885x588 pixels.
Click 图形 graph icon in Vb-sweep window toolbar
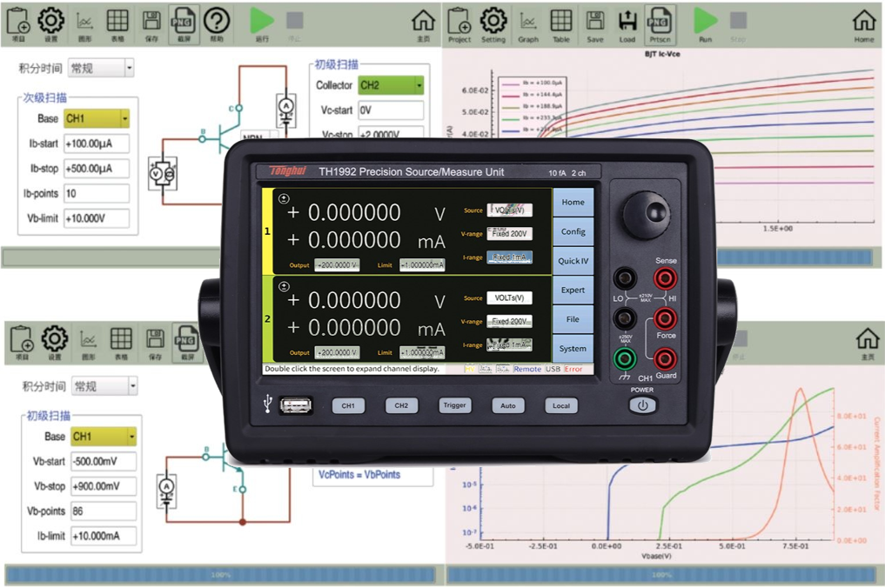coord(88,344)
